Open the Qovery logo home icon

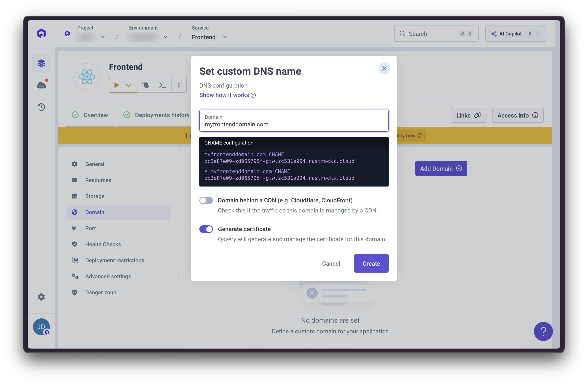point(41,33)
